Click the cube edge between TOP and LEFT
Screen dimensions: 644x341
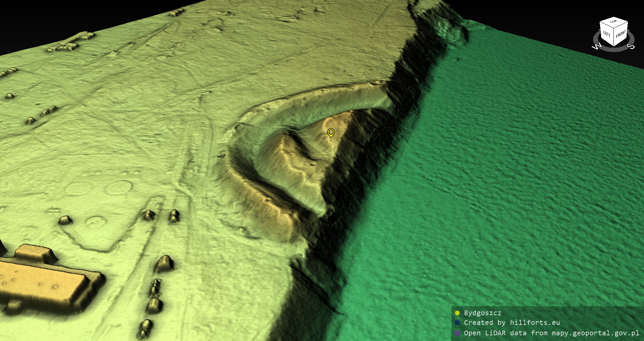pyautogui.click(x=607, y=25)
